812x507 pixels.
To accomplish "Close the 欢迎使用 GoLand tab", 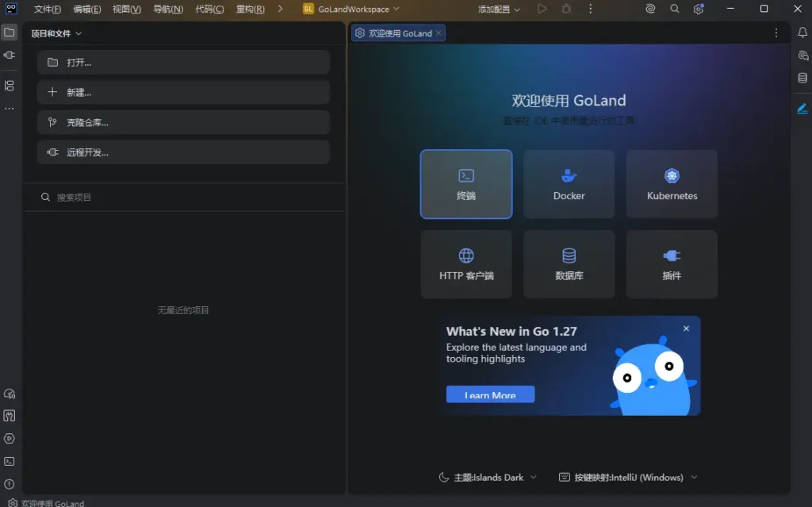I will (439, 33).
